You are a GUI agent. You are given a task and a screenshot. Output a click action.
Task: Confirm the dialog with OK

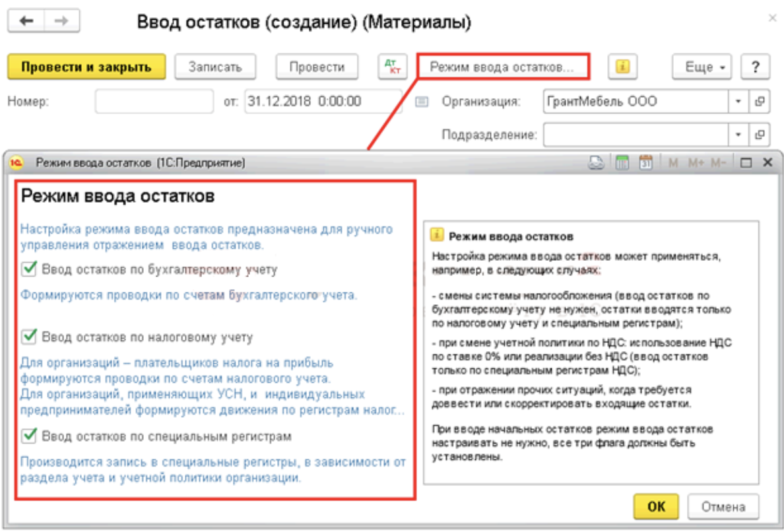[x=656, y=506]
